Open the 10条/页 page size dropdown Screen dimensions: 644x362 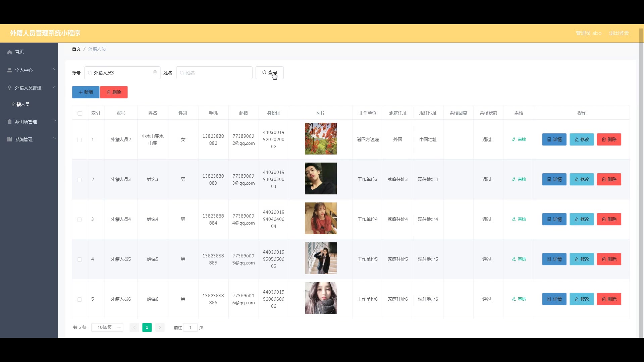[x=107, y=327]
